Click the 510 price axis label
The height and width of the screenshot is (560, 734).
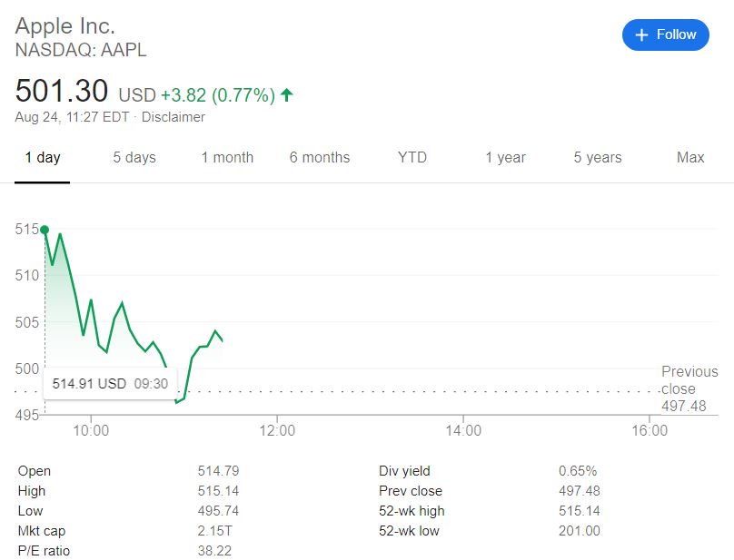point(26,276)
